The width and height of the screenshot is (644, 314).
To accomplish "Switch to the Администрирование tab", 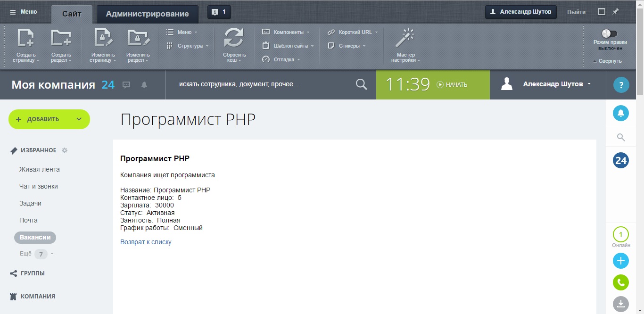I will pyautogui.click(x=147, y=14).
